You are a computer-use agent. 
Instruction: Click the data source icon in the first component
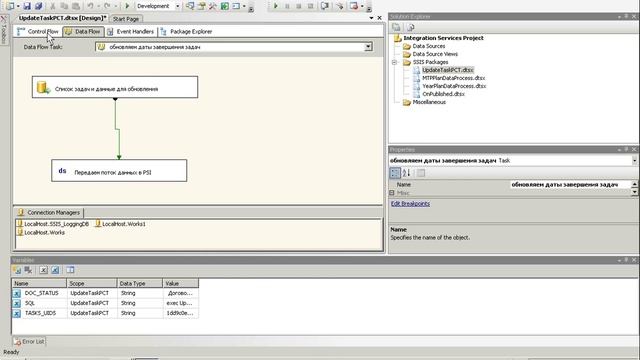point(43,87)
